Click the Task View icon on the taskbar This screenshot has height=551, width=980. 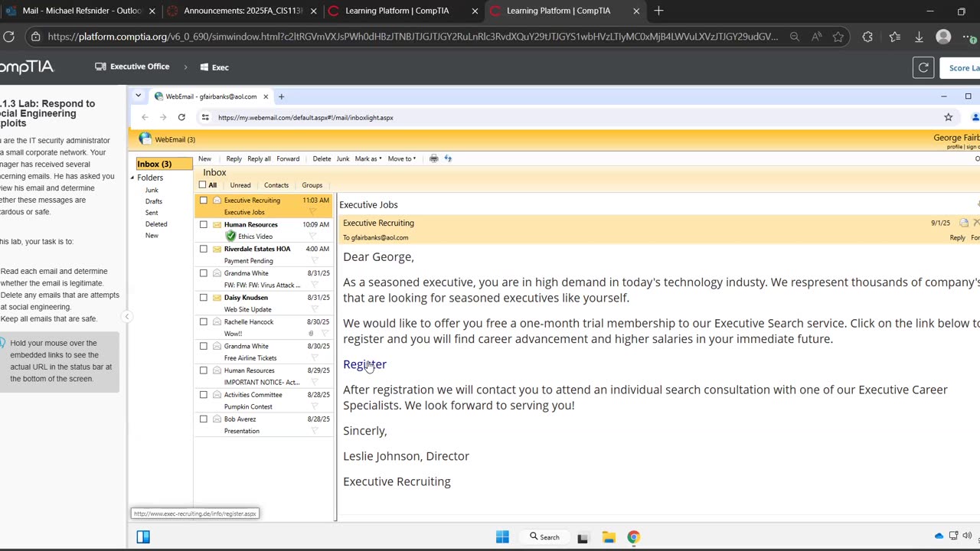tap(583, 537)
